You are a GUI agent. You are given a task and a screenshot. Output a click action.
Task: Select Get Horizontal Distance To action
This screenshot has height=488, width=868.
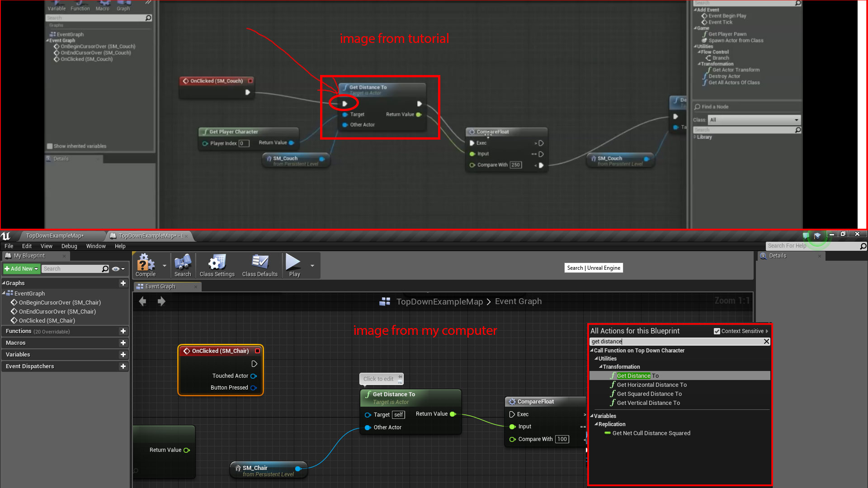point(651,385)
